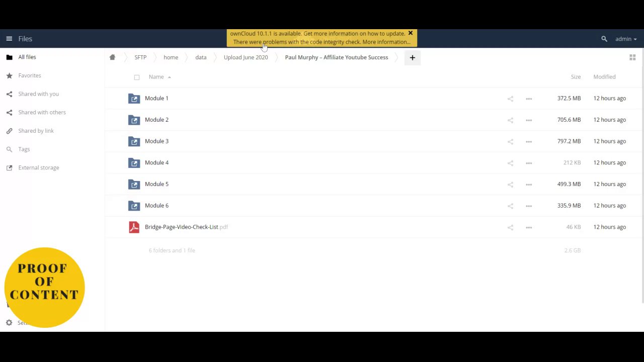Open more actions for Module 1
The width and height of the screenshot is (644, 362).
coord(529,99)
